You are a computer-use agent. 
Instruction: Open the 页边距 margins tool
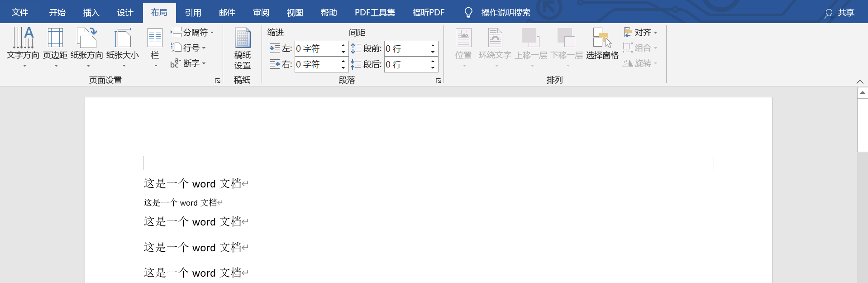tap(55, 47)
